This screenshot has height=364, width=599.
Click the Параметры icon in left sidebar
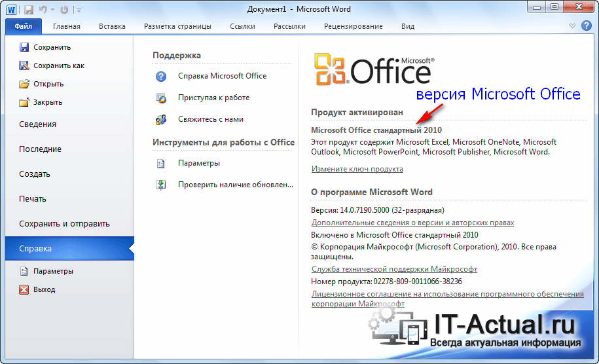tap(24, 271)
